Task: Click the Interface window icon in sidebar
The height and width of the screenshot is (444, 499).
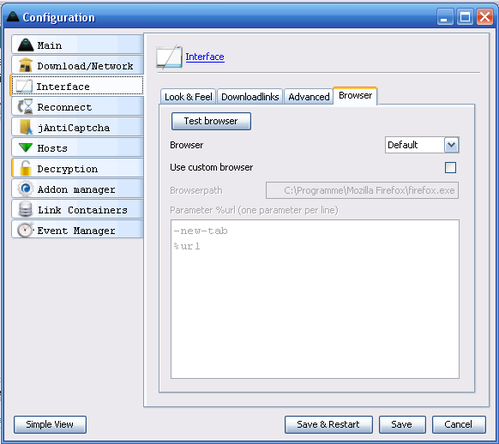Action: 24,86
